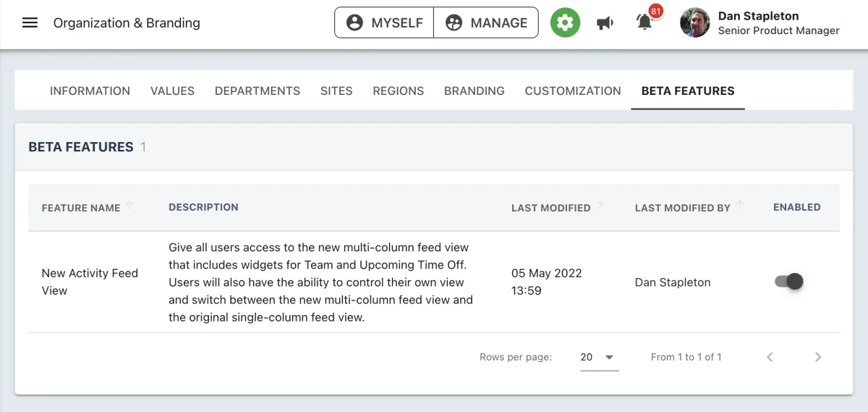868x412 pixels.
Task: Sort by Last Modified arrow
Action: click(600, 206)
